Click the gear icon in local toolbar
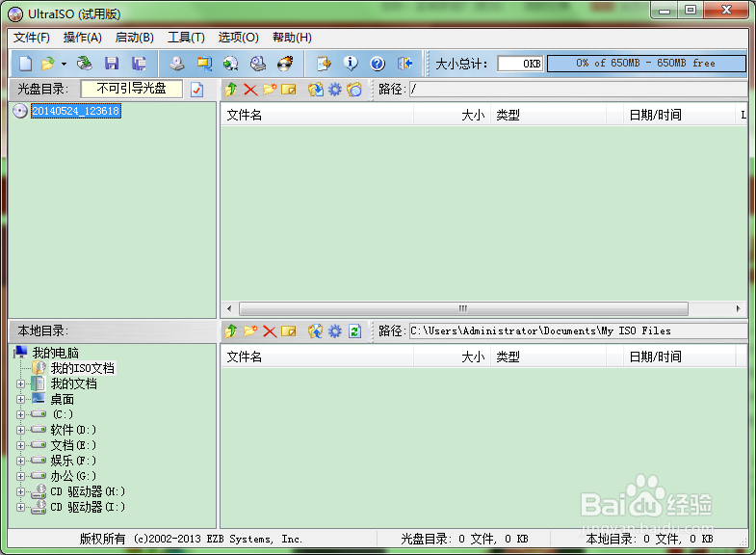Image resolution: width=756 pixels, height=555 pixels. [x=334, y=330]
